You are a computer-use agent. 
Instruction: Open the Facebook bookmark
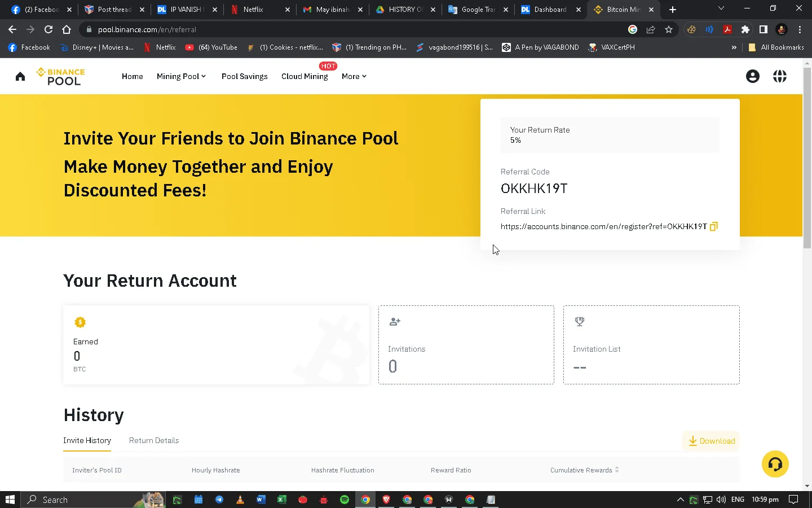(x=29, y=47)
